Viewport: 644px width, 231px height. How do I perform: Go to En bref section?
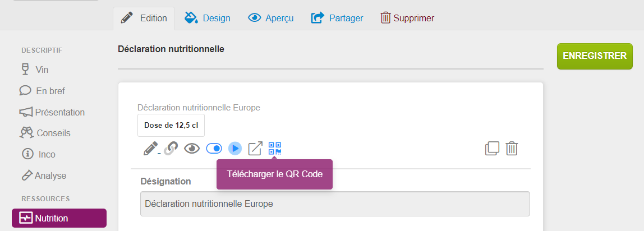pyautogui.click(x=42, y=91)
